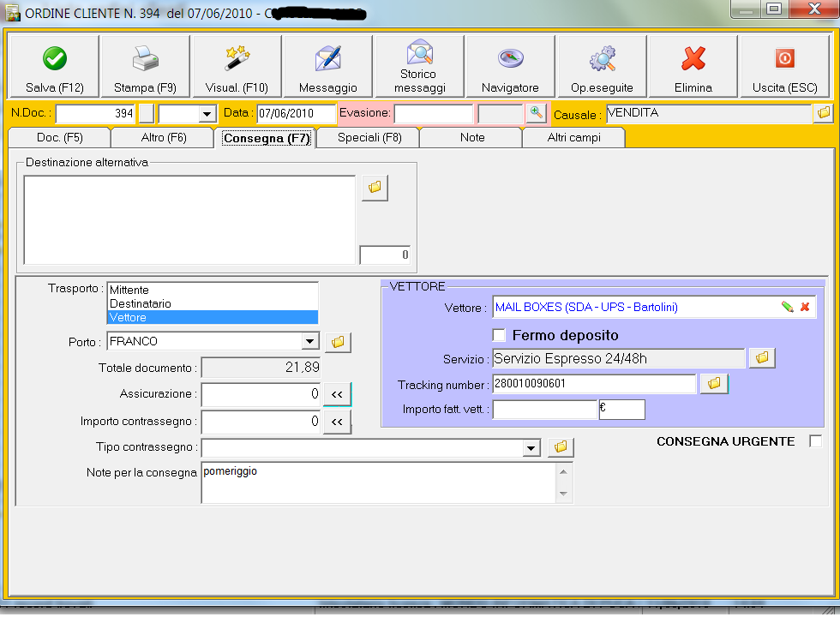
Task: Show Op.eseguite executed operations
Action: (602, 66)
